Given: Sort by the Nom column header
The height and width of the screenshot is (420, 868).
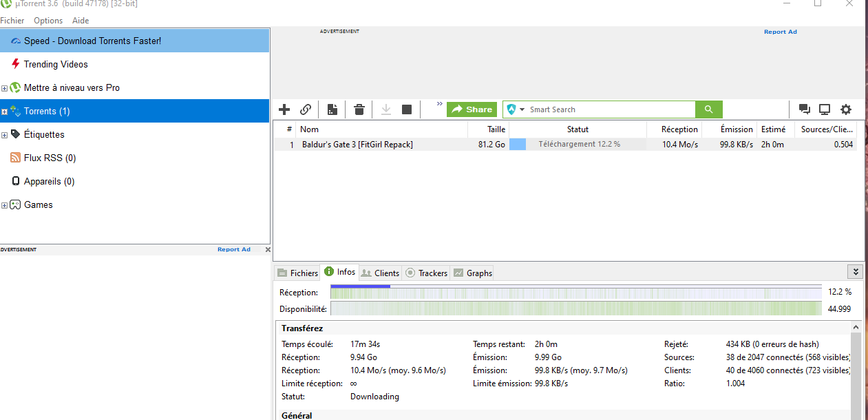Looking at the screenshot, I should tap(381, 129).
